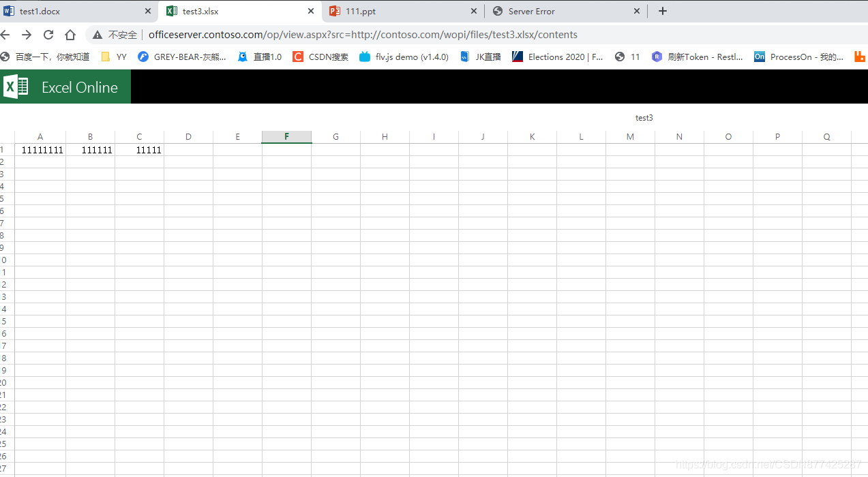The width and height of the screenshot is (868, 477).
Task: Click cell containing 111111
Action: [90, 150]
